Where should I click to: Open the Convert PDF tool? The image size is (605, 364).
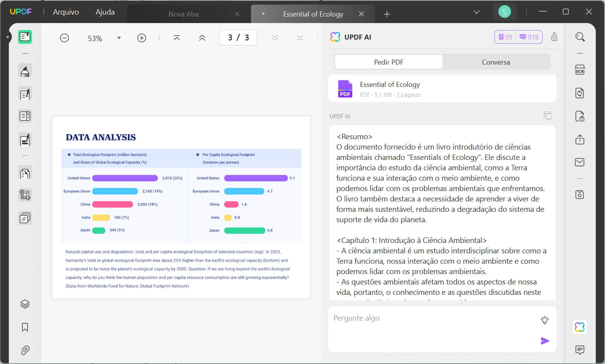(580, 93)
